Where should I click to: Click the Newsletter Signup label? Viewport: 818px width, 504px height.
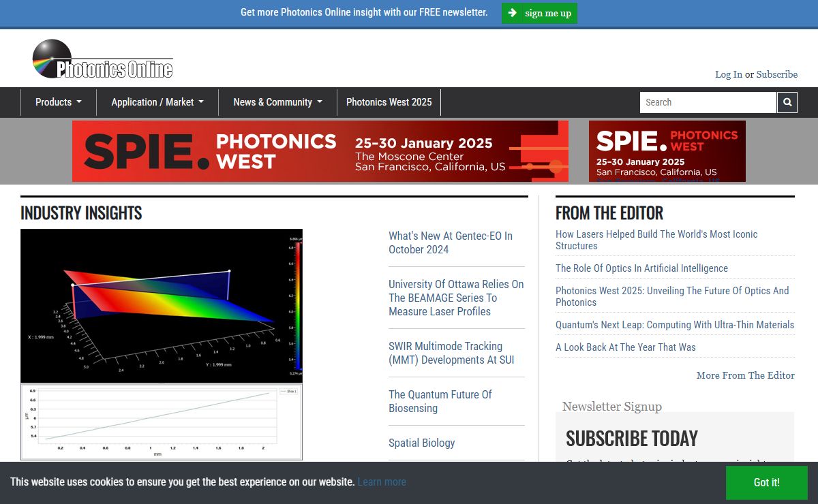(x=612, y=407)
